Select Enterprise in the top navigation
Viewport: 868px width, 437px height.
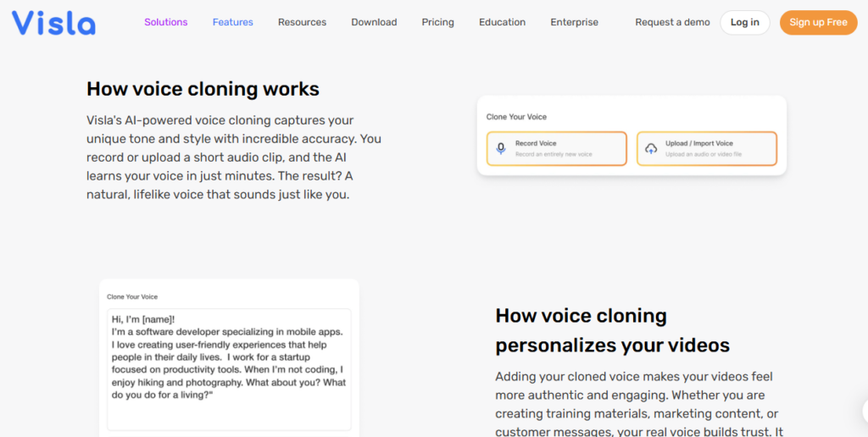click(x=574, y=22)
